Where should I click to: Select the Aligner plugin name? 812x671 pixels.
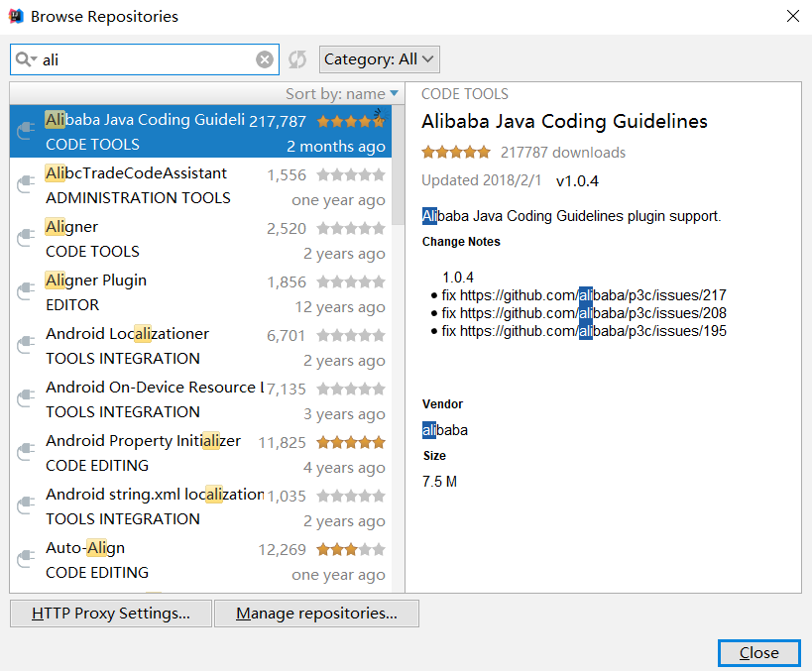click(71, 227)
